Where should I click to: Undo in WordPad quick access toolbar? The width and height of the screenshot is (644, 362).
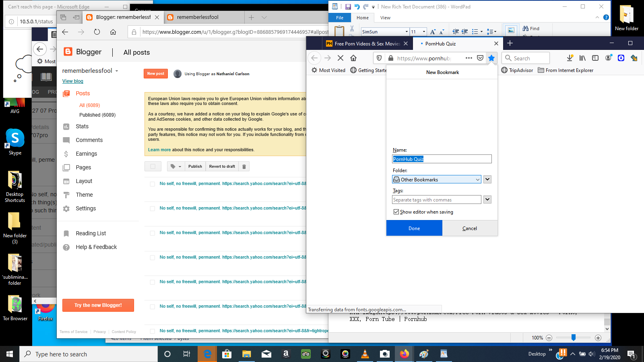(x=357, y=6)
